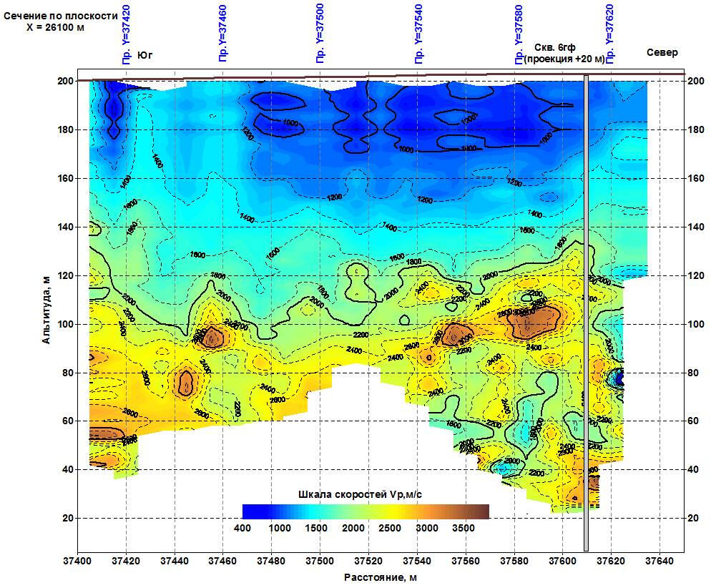Click the Пр. Y=37500 profile label
Screen dimensions: 711x588
(x=320, y=34)
